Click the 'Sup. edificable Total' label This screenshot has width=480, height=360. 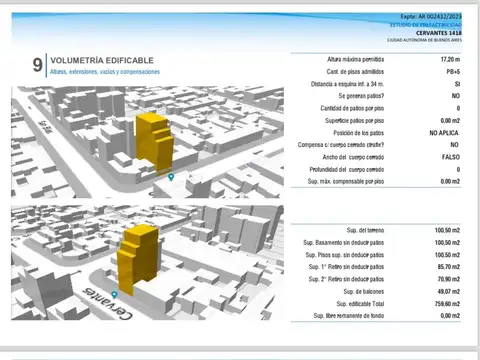(360, 304)
